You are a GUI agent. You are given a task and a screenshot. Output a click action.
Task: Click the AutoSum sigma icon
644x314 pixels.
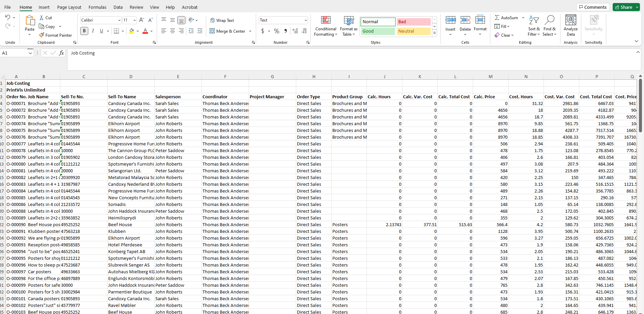[x=497, y=18]
